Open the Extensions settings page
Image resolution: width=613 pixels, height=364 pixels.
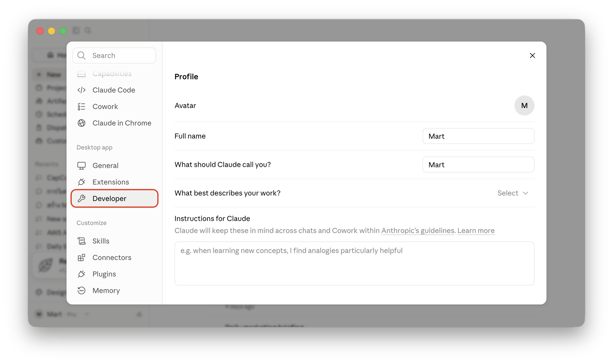[x=114, y=182]
